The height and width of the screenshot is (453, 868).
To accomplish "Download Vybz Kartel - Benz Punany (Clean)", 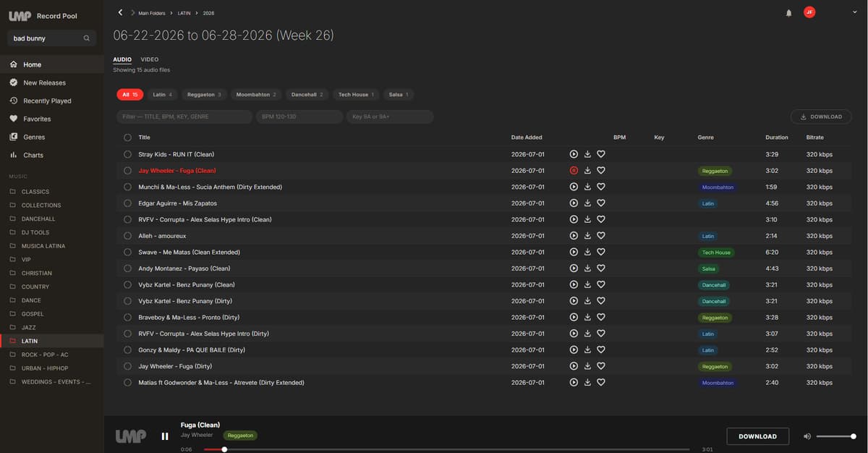I will [x=587, y=284].
